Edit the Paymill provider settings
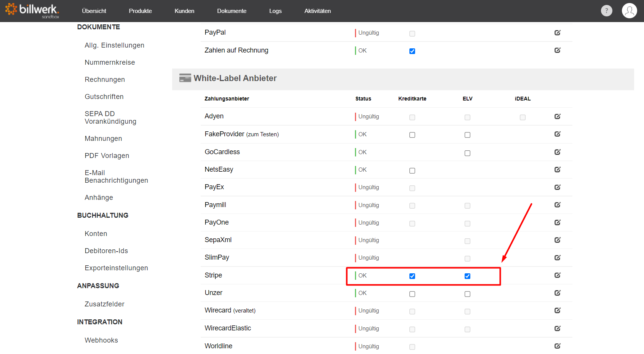This screenshot has width=644, height=354. [x=558, y=205]
